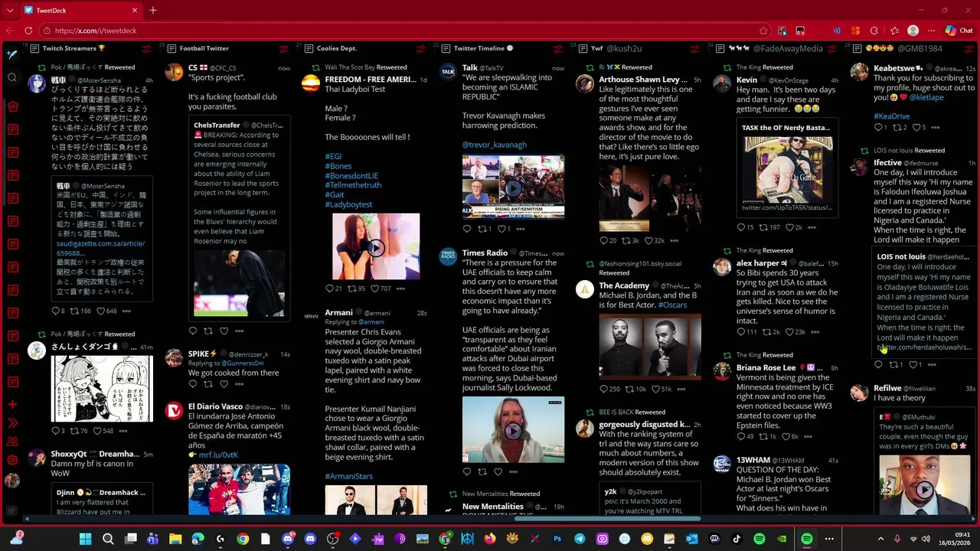Play the video in the Thai Ladyboi Test tweet
Screen dimensions: 980x551
click(x=376, y=247)
